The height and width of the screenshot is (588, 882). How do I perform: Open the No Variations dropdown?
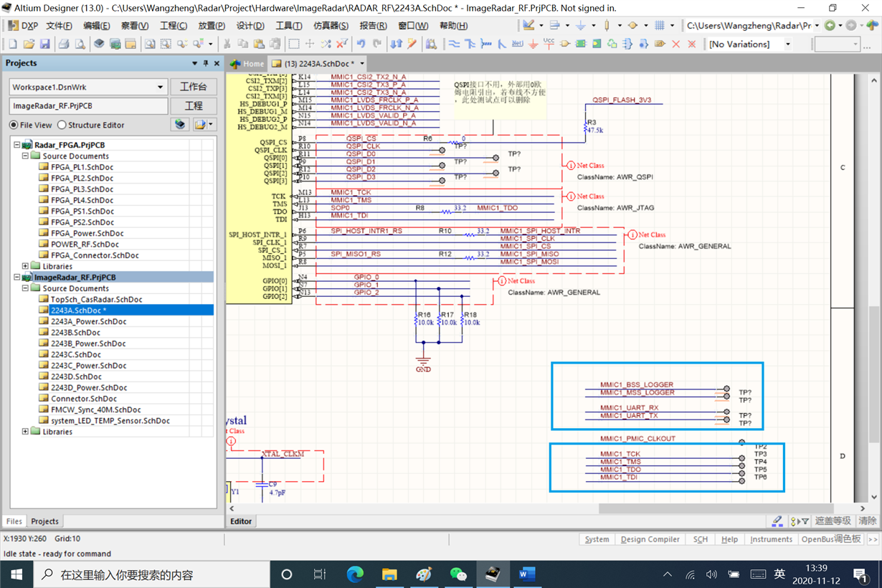click(x=787, y=44)
